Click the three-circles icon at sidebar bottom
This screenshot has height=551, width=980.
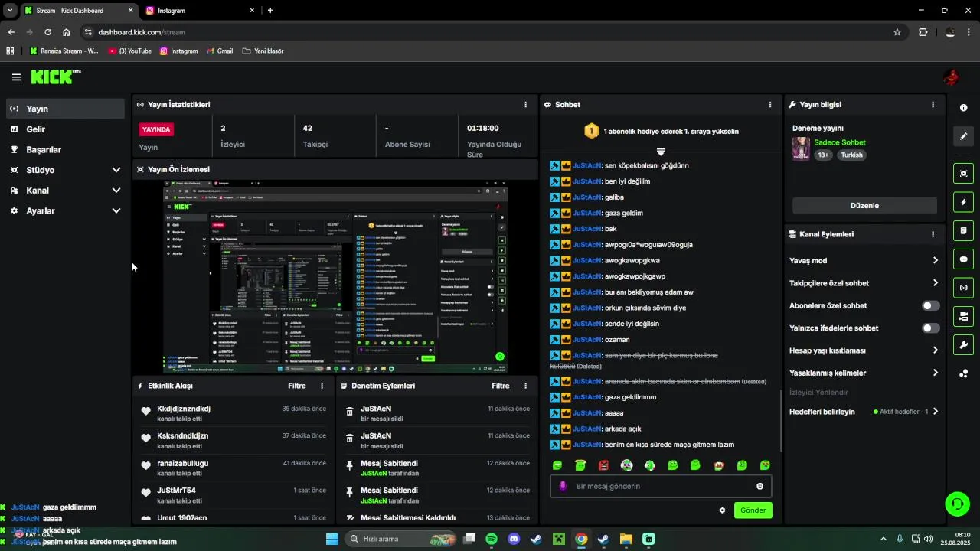click(x=964, y=373)
